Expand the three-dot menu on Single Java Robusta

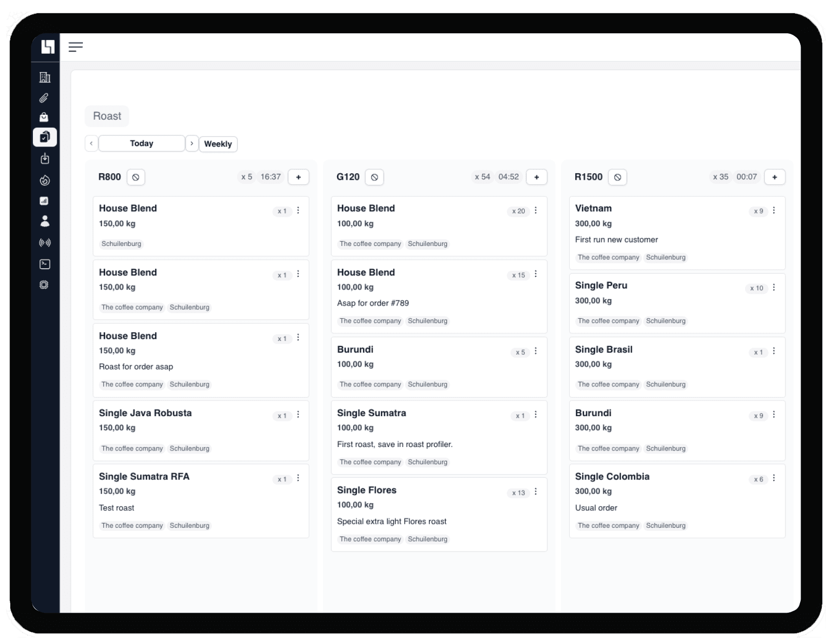298,415
